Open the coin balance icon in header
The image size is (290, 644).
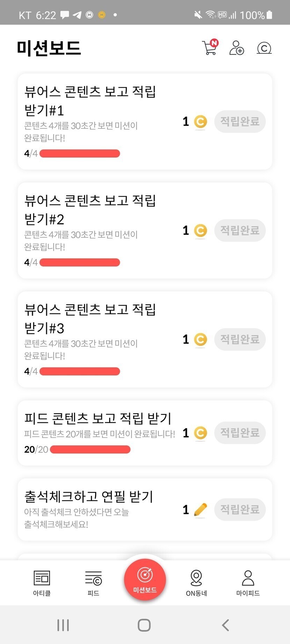pyautogui.click(x=264, y=48)
